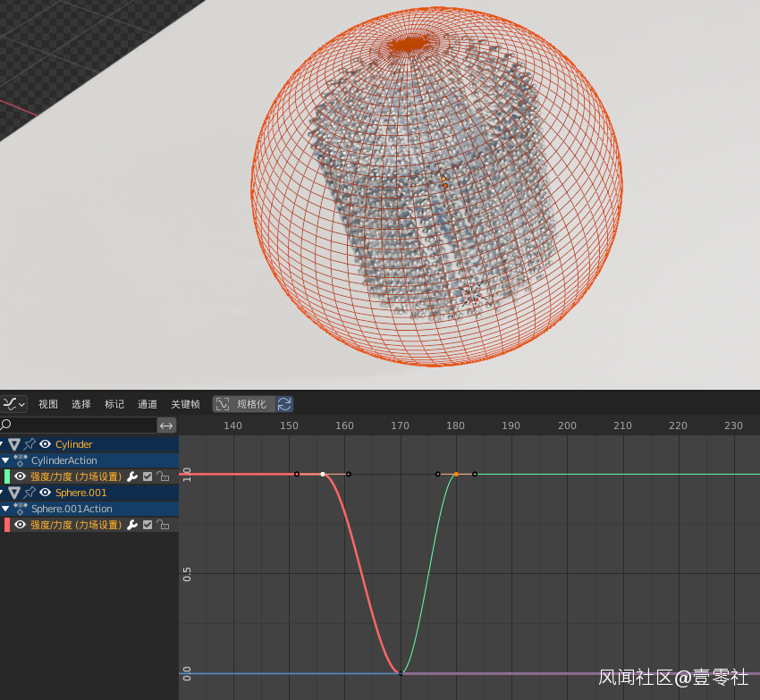Screen dimensions: 760x700
Task: Collapse the Cylinder object channel
Action: click(x=3, y=444)
